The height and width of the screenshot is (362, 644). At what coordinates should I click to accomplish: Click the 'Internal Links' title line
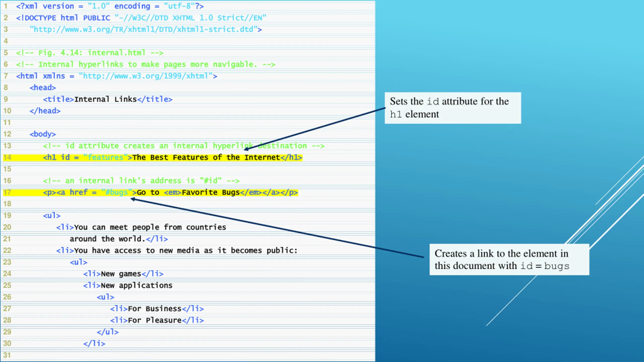[x=108, y=99]
